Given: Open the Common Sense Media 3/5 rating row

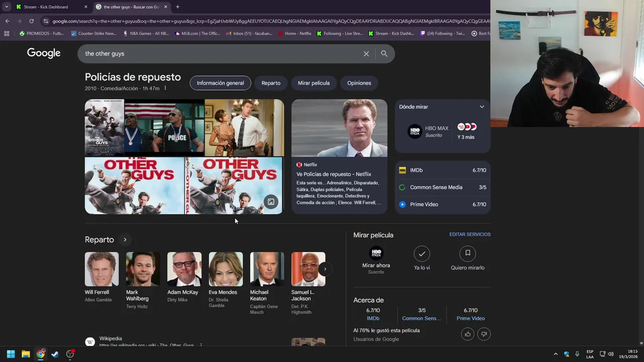Looking at the screenshot, I should tap(442, 188).
